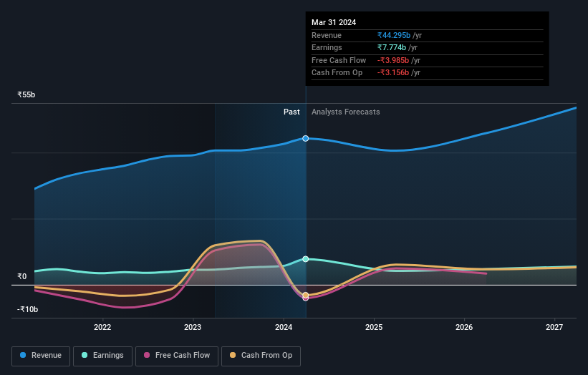Click the tooltip Revenue row label

coord(327,35)
